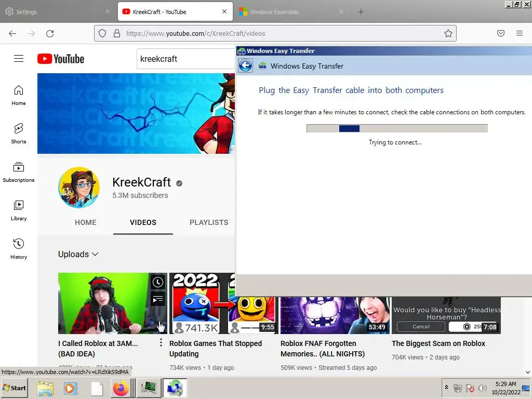Click the Start button
The height and width of the screenshot is (399, 532).
[14, 388]
